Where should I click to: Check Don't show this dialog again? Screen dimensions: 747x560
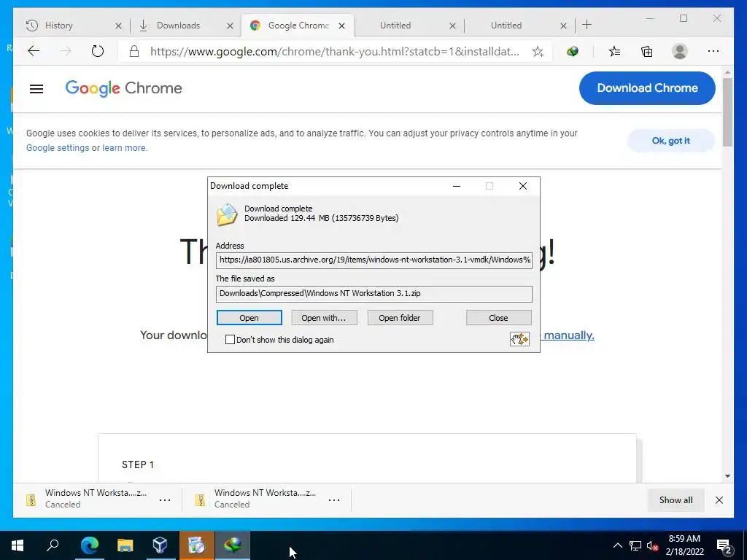point(230,340)
